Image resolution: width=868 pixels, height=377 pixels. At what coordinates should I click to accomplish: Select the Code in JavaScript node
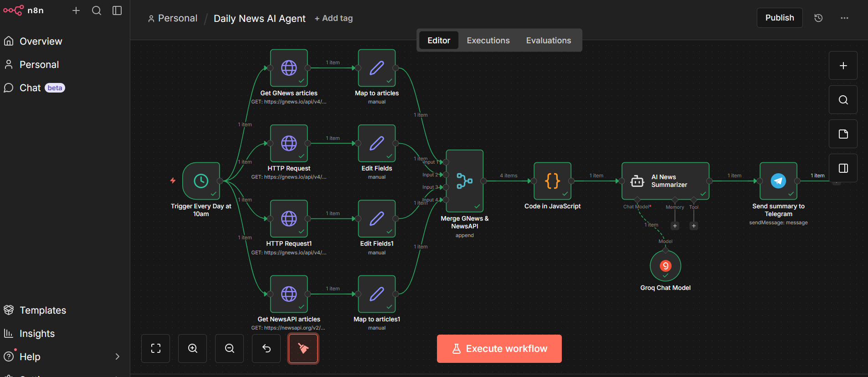pos(552,181)
